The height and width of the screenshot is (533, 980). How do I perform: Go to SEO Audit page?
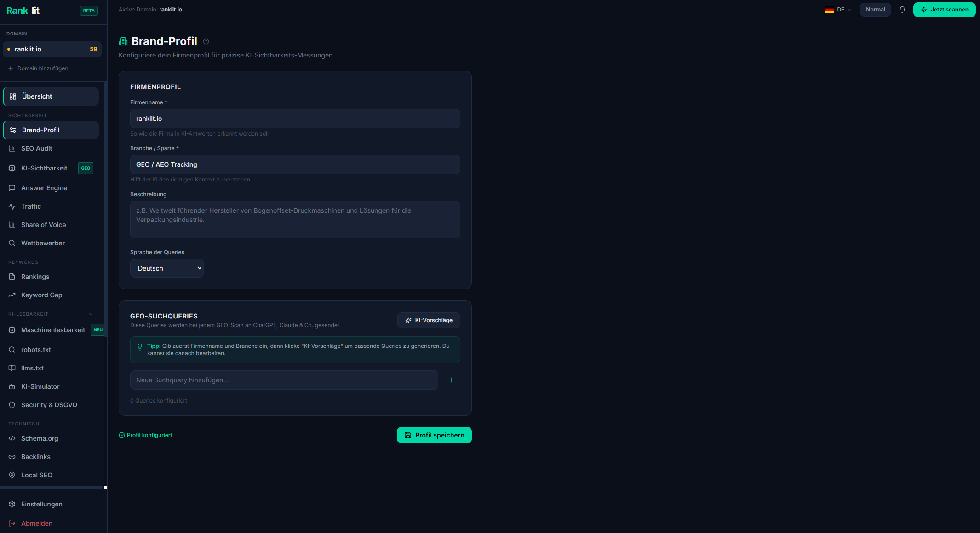51,148
